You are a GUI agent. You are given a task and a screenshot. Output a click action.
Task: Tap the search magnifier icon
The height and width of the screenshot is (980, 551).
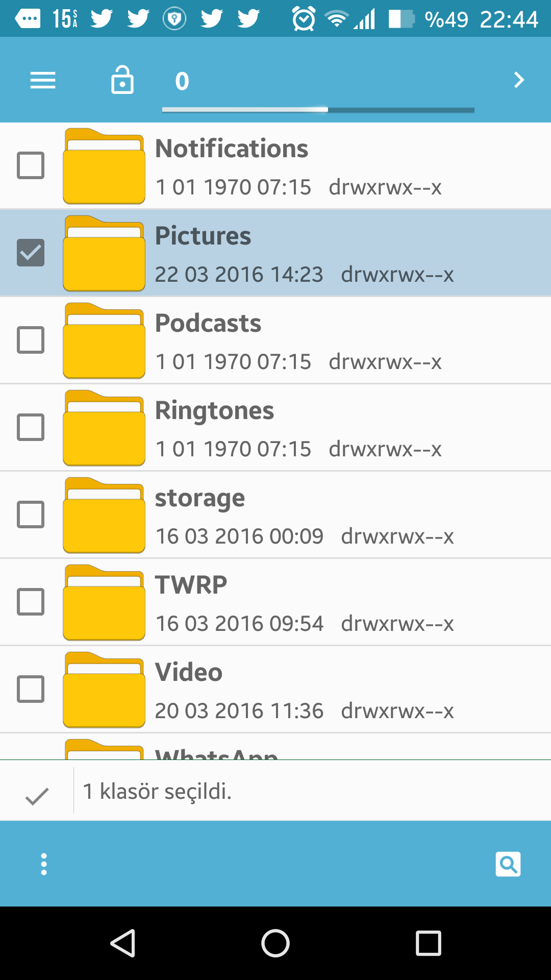(508, 864)
